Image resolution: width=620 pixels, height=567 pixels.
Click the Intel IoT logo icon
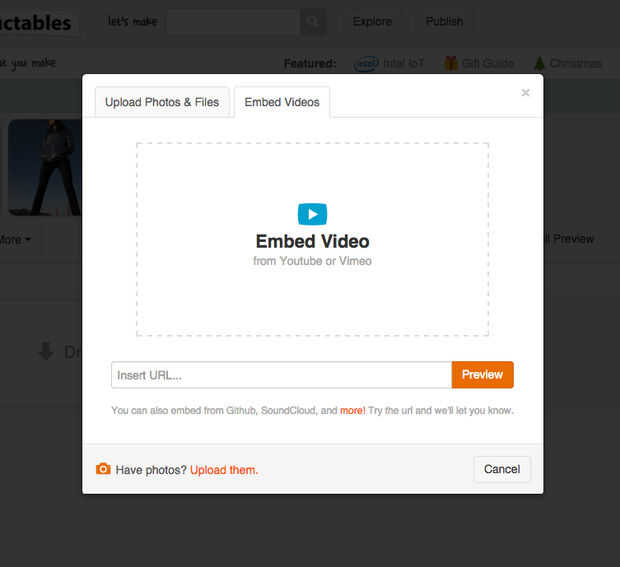365,63
